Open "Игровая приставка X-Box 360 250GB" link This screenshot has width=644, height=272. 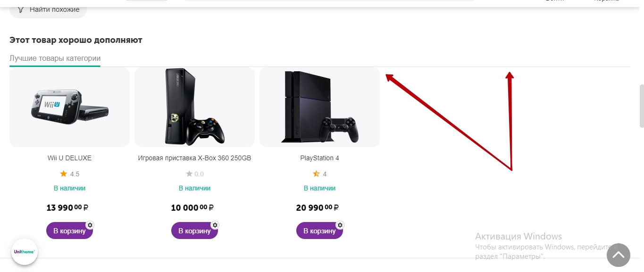(194, 158)
